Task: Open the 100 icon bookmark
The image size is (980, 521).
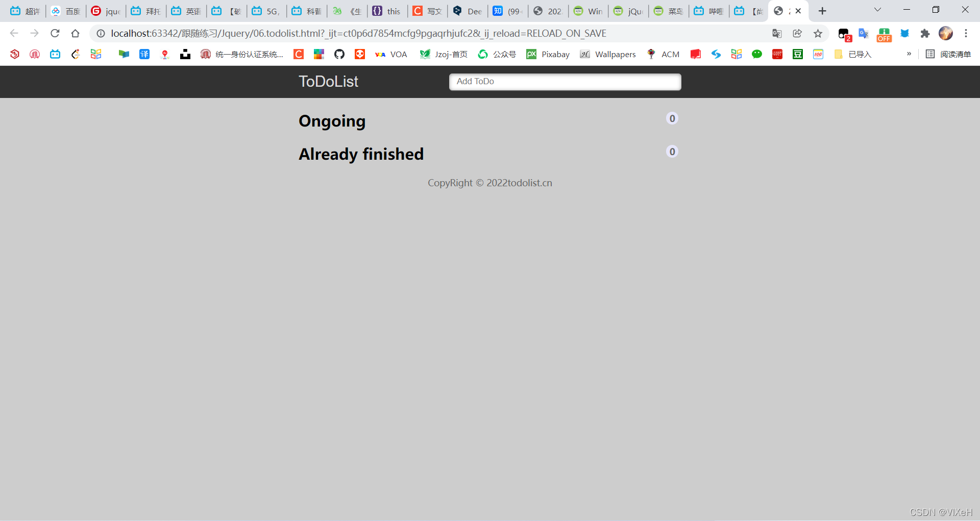Action: point(818,54)
